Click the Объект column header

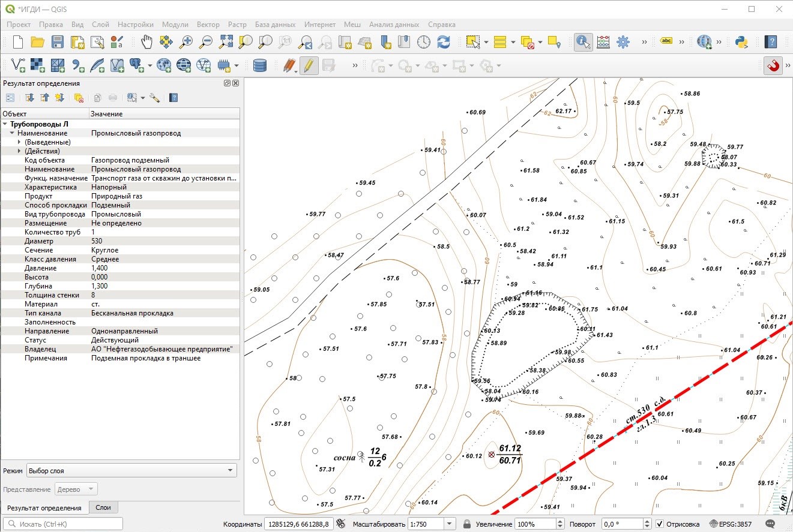point(44,113)
